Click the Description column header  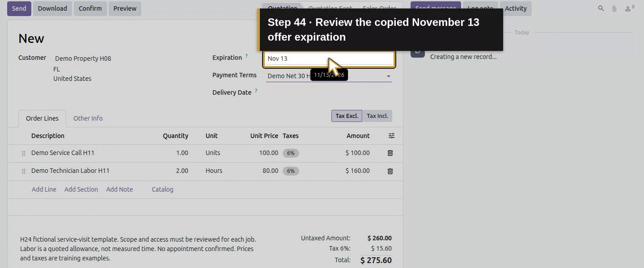48,136
